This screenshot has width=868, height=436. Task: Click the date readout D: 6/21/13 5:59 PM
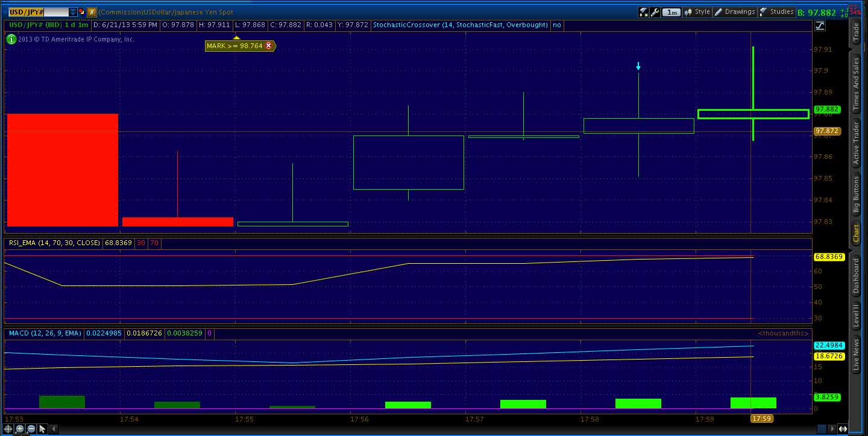tap(126, 25)
